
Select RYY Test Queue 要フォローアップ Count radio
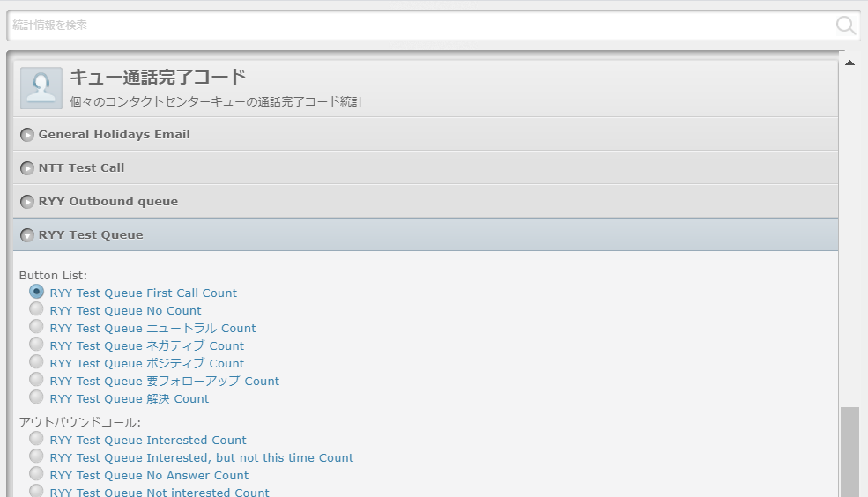(36, 380)
